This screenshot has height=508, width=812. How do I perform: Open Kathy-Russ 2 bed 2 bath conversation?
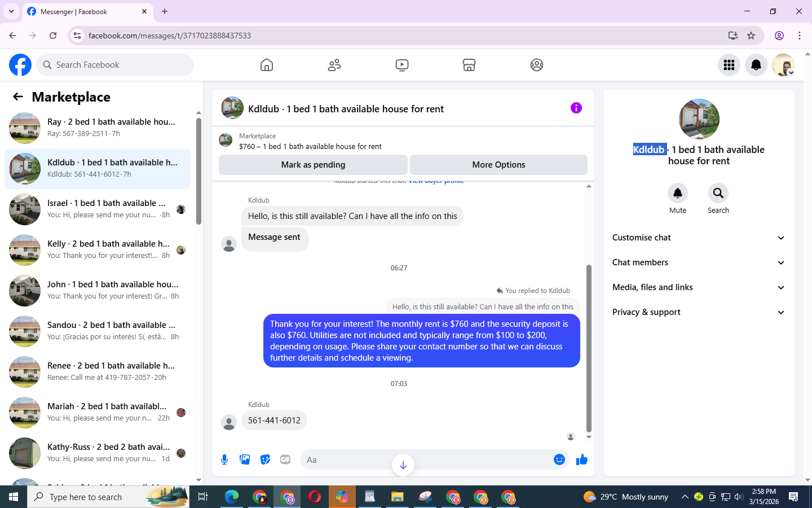pyautogui.click(x=97, y=453)
